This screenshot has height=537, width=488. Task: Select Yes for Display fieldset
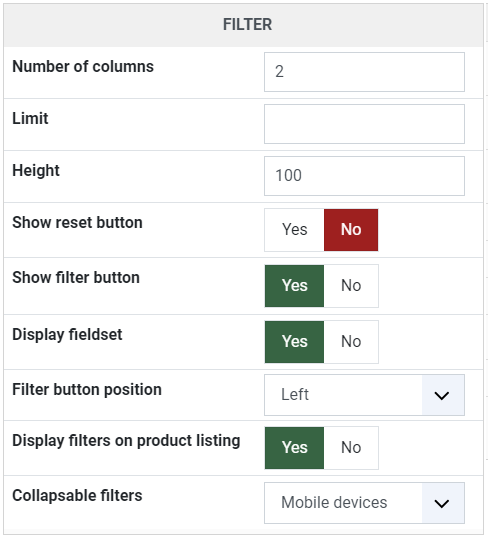294,342
